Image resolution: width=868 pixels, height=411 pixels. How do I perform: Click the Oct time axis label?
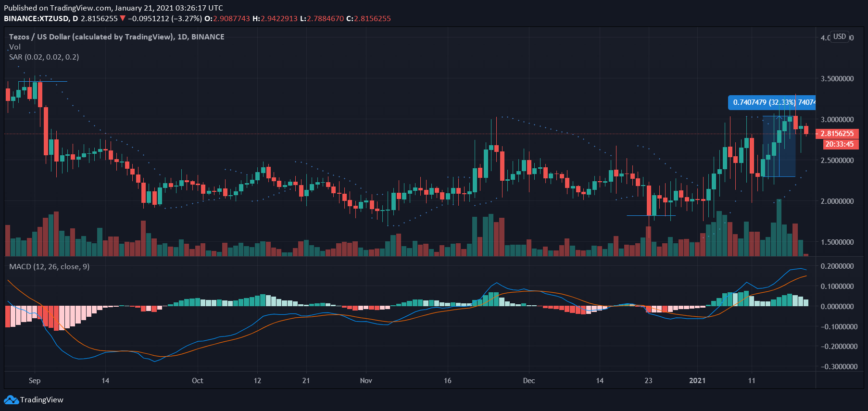click(x=197, y=380)
